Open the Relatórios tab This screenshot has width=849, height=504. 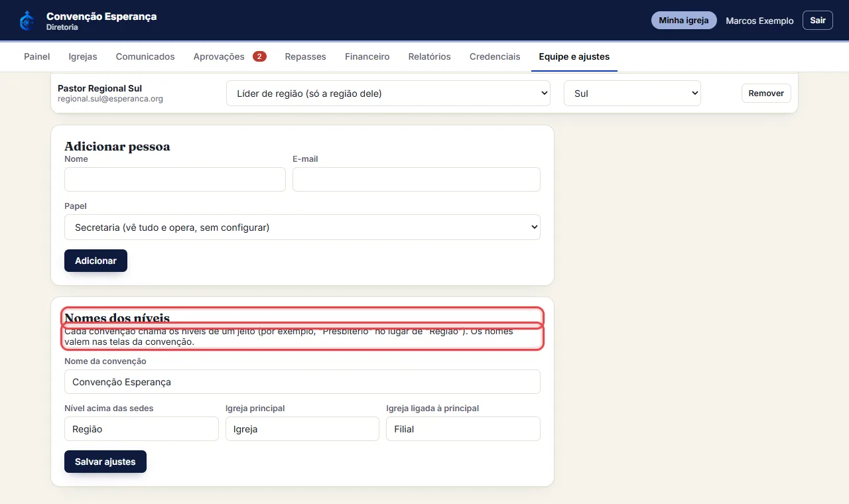pyautogui.click(x=430, y=56)
